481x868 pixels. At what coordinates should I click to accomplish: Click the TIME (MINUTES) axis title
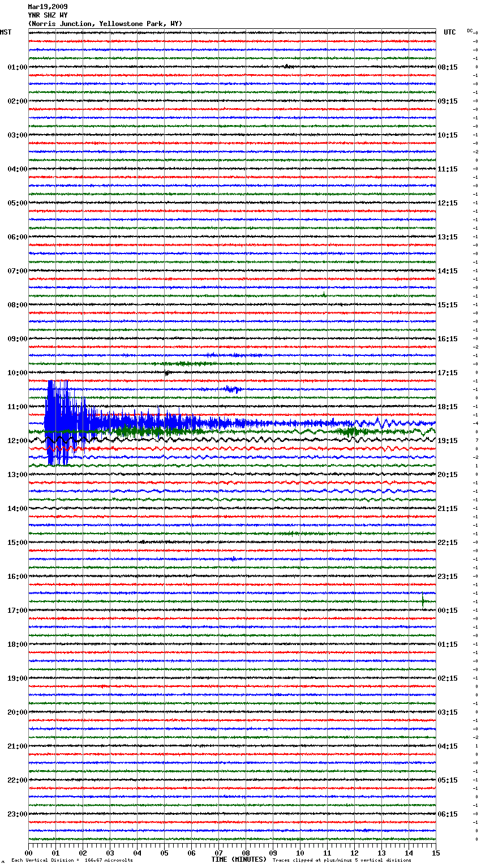pos(239,860)
